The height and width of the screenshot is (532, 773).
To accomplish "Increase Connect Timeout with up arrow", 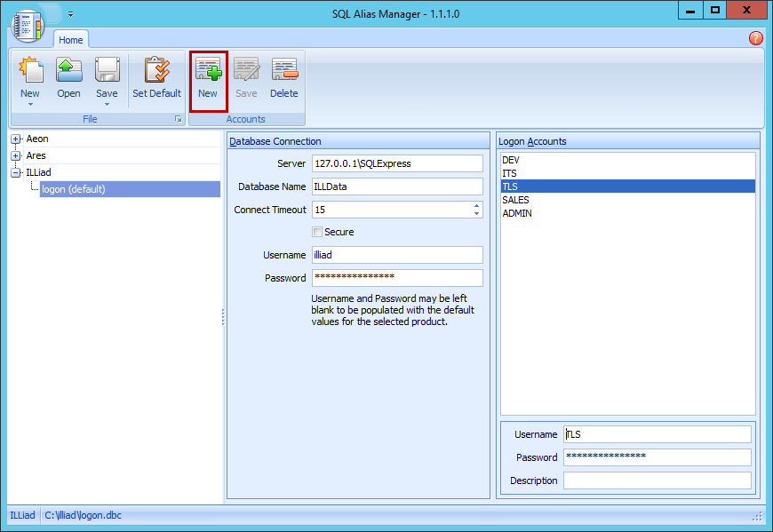I will pyautogui.click(x=477, y=206).
